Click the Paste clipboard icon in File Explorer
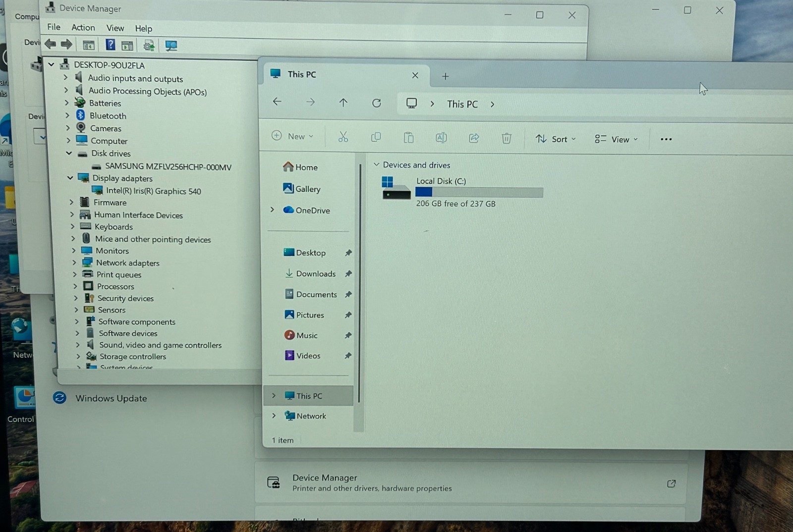 coord(408,137)
